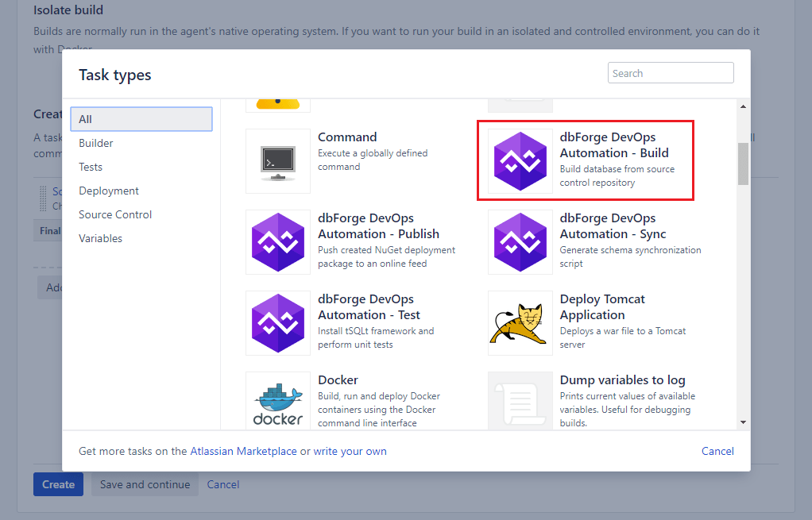Open the Atlassian Marketplace link
This screenshot has height=520, width=812.
tap(243, 451)
